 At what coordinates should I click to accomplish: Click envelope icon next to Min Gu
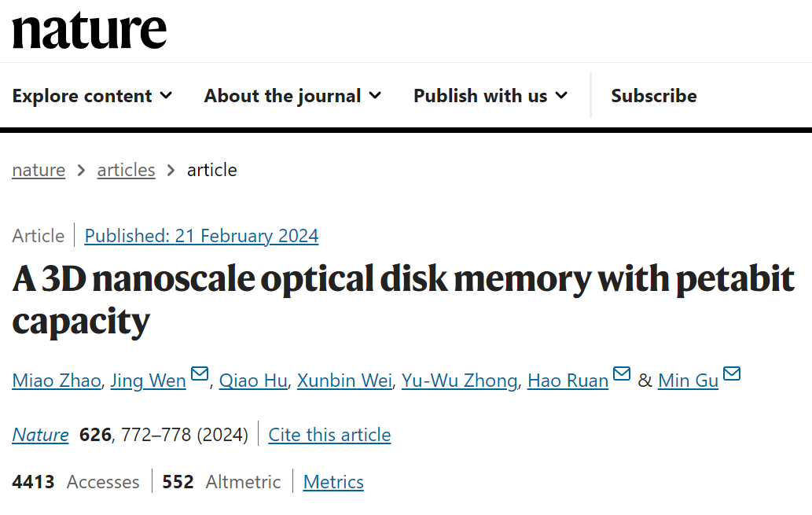coord(732,374)
